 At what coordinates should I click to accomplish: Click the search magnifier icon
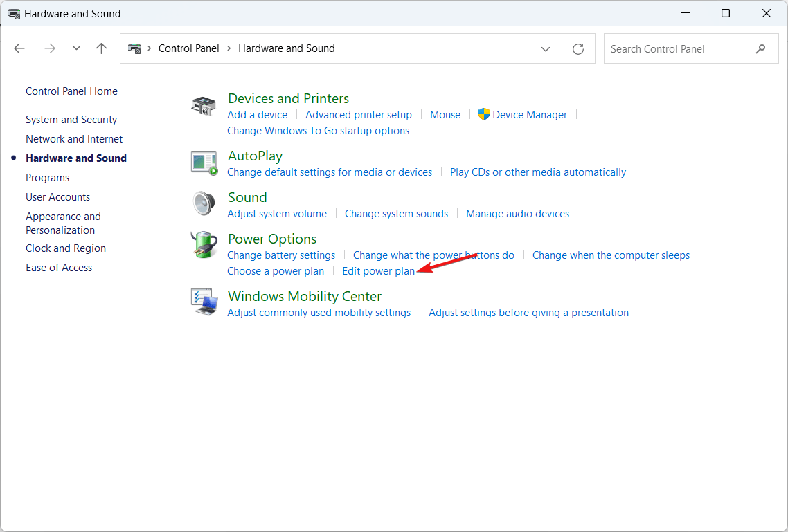click(x=760, y=48)
